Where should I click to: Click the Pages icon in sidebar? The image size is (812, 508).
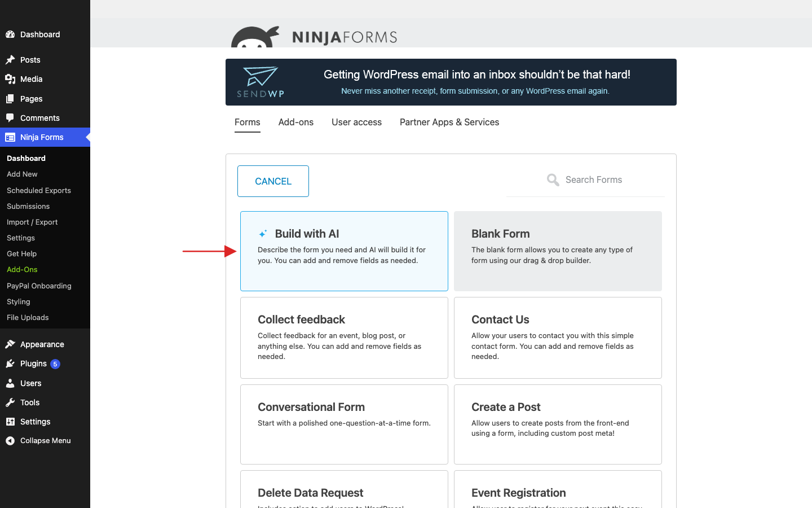pos(10,99)
